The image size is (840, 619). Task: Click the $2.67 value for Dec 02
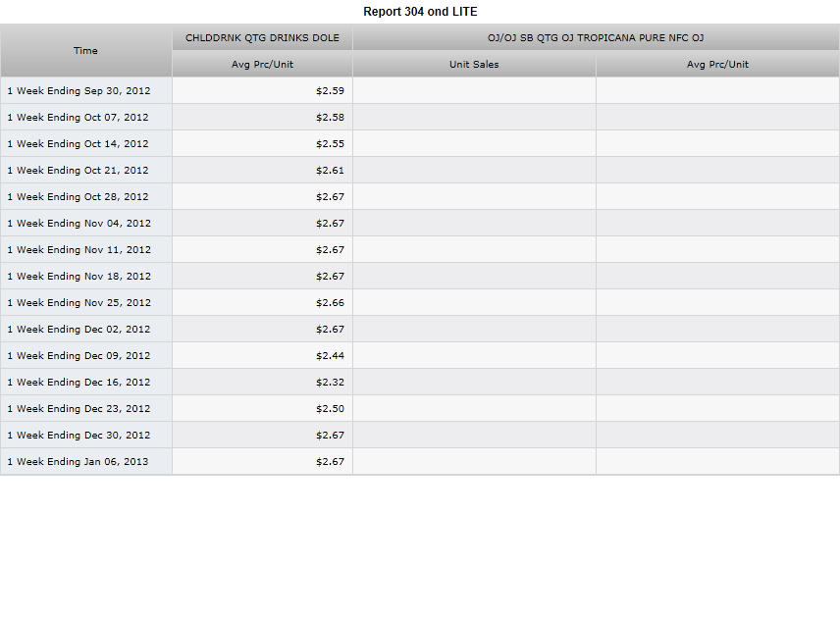(330, 330)
